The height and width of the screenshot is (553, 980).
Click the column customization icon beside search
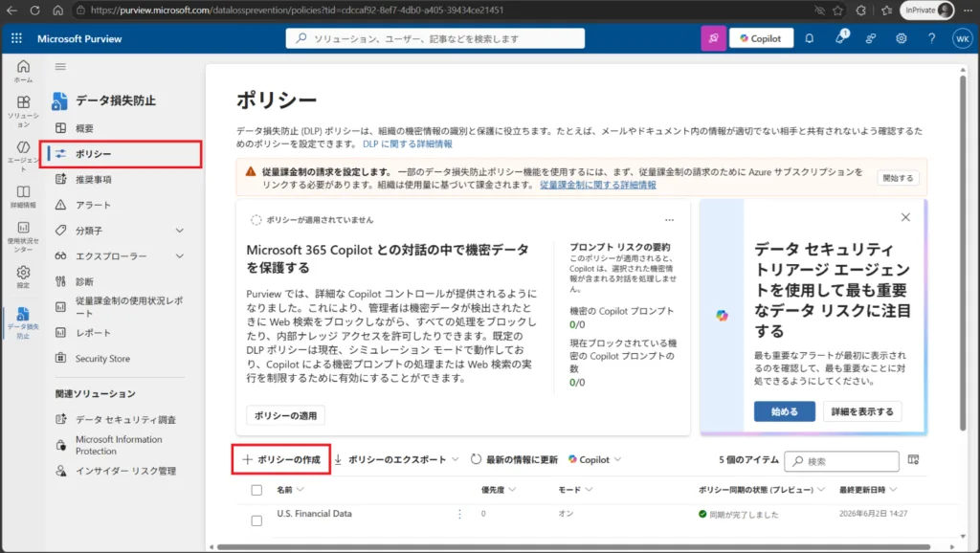tap(913, 460)
